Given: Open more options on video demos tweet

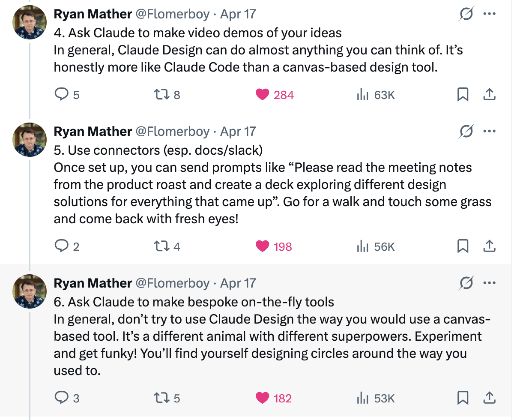Looking at the screenshot, I should coord(489,14).
